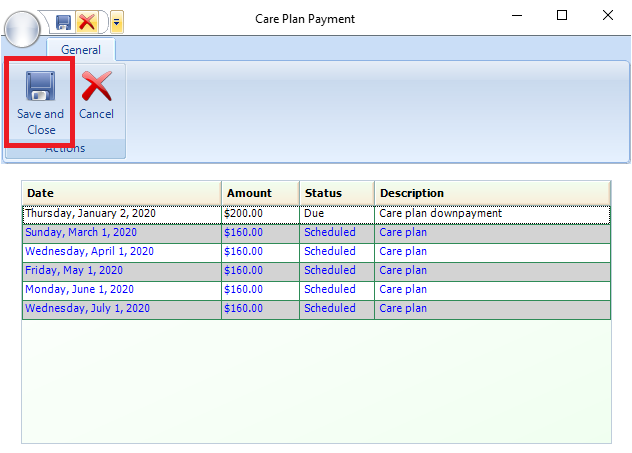
Task: Sort by the Amount column header
Action: click(260, 193)
